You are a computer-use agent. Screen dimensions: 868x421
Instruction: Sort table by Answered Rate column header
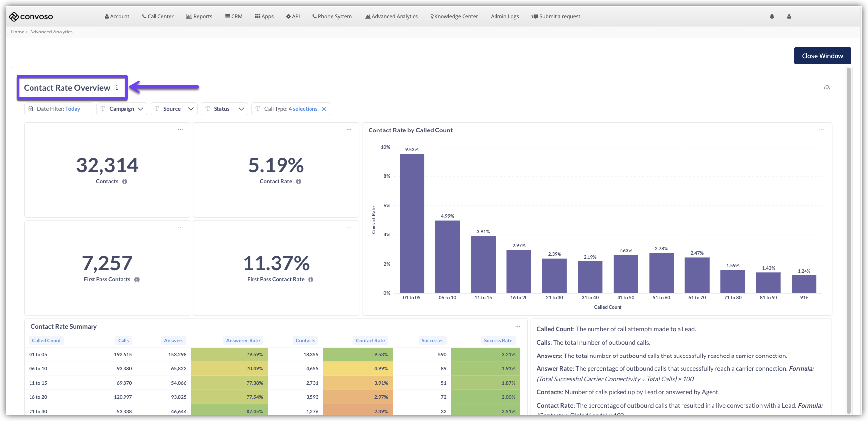(x=243, y=341)
